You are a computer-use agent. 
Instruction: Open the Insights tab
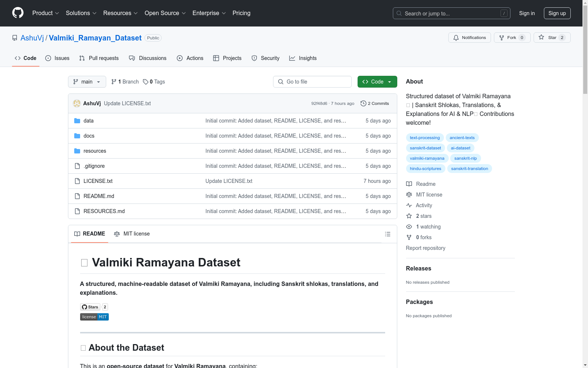pyautogui.click(x=303, y=58)
